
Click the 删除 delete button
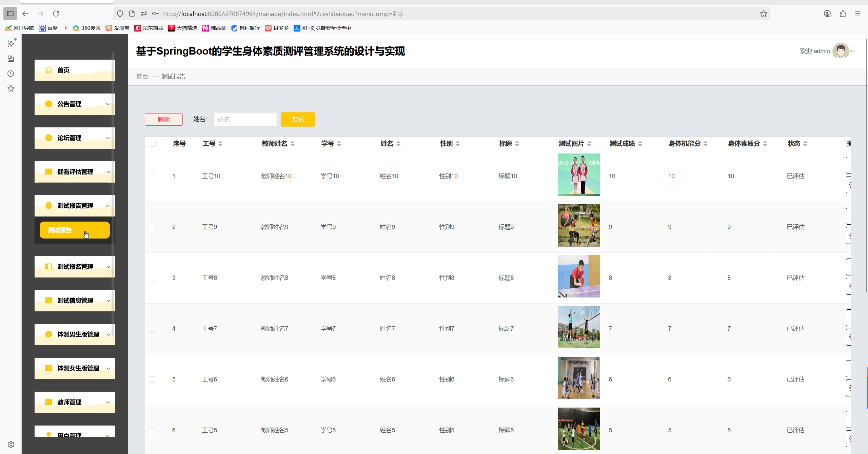pos(163,119)
